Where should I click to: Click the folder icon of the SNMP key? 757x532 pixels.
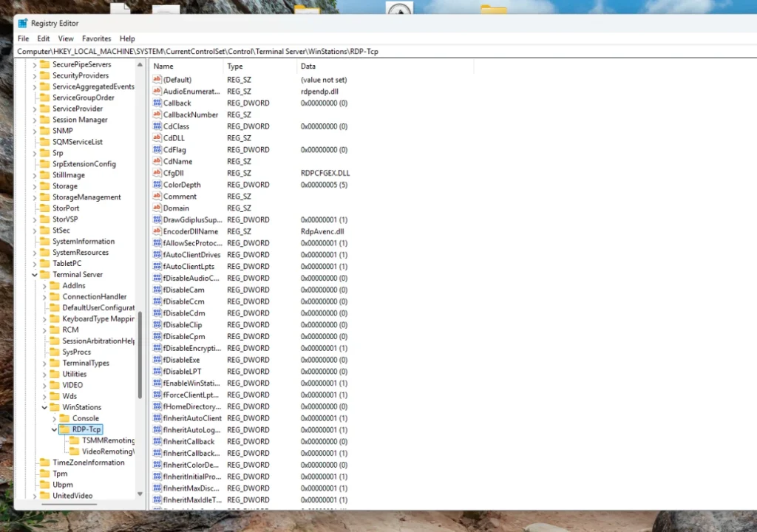coord(45,130)
